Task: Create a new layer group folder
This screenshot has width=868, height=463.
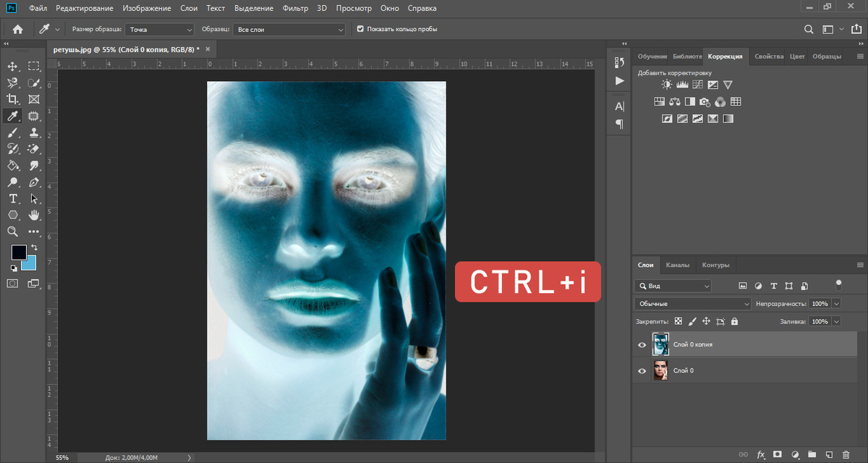Action: (x=812, y=455)
